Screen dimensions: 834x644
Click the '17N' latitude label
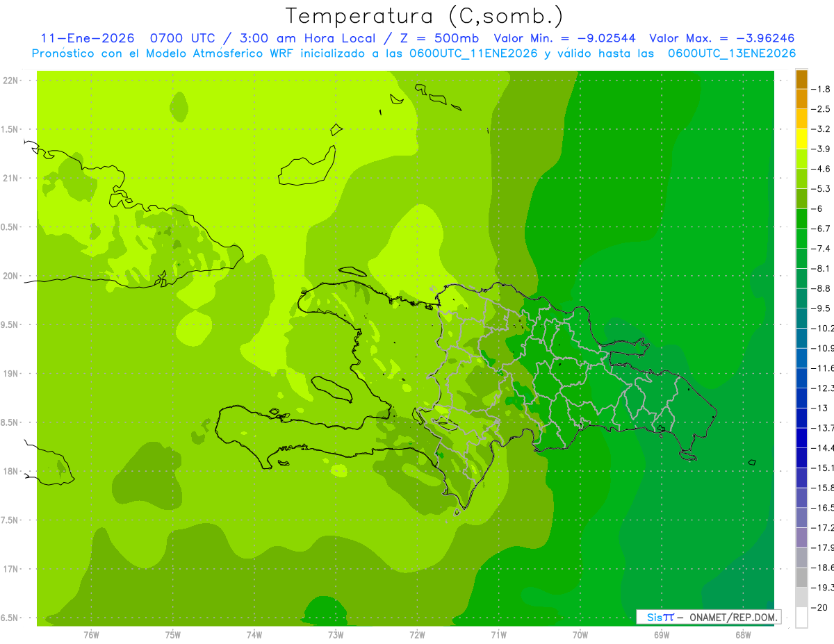(11, 569)
